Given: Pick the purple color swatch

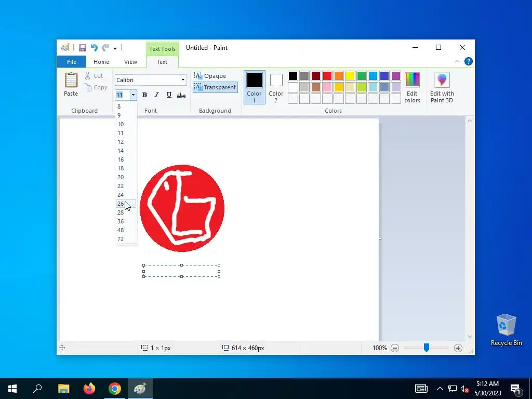Looking at the screenshot, I should (395, 76).
